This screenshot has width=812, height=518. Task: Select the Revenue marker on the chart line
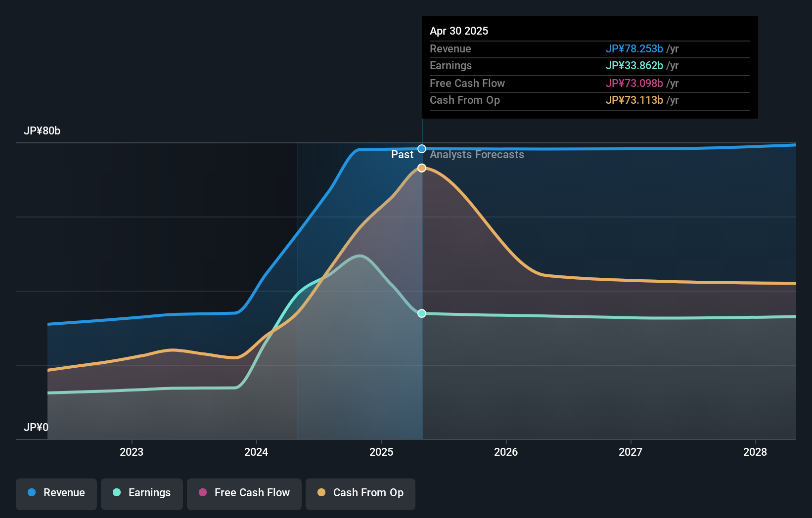(x=421, y=148)
